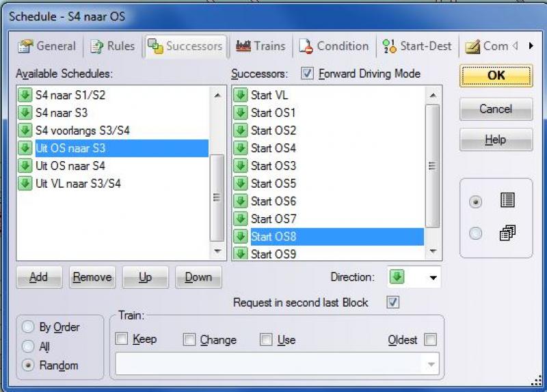Click the Cancel button
The width and height of the screenshot is (547, 392).
coord(496,109)
